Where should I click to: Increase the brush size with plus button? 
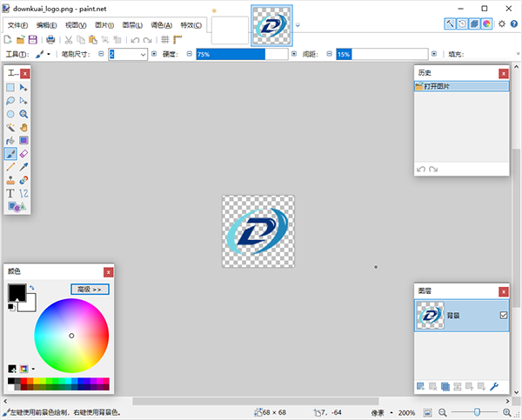(x=154, y=54)
